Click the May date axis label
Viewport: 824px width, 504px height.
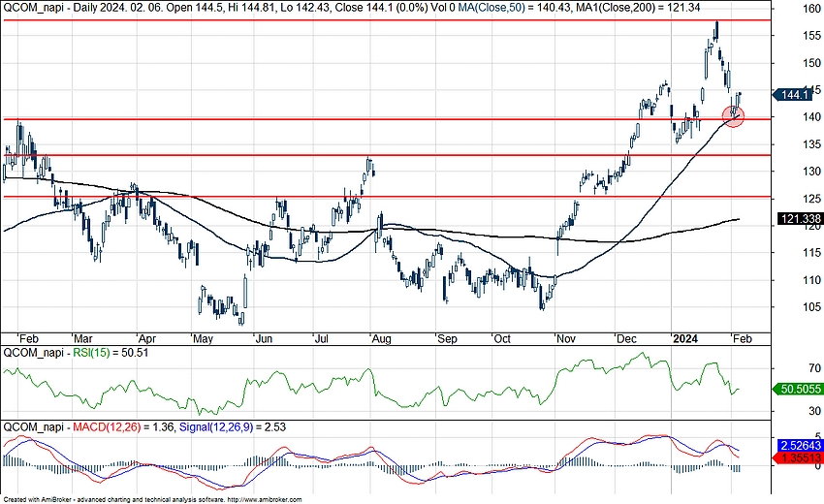pos(203,339)
